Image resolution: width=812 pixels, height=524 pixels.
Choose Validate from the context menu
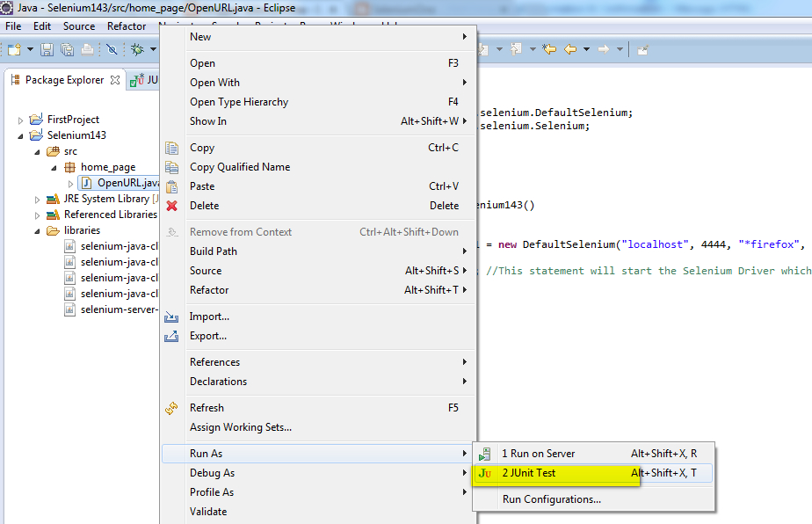pyautogui.click(x=317, y=512)
